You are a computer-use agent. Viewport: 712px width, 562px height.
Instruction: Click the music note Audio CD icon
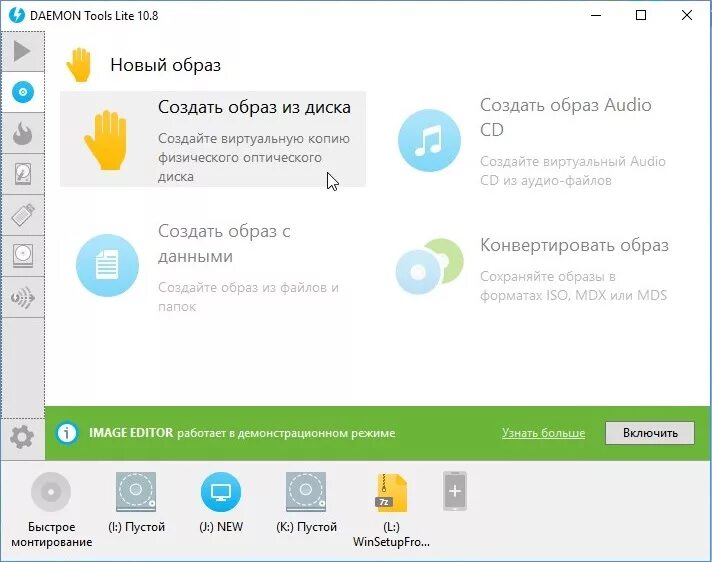tap(429, 140)
